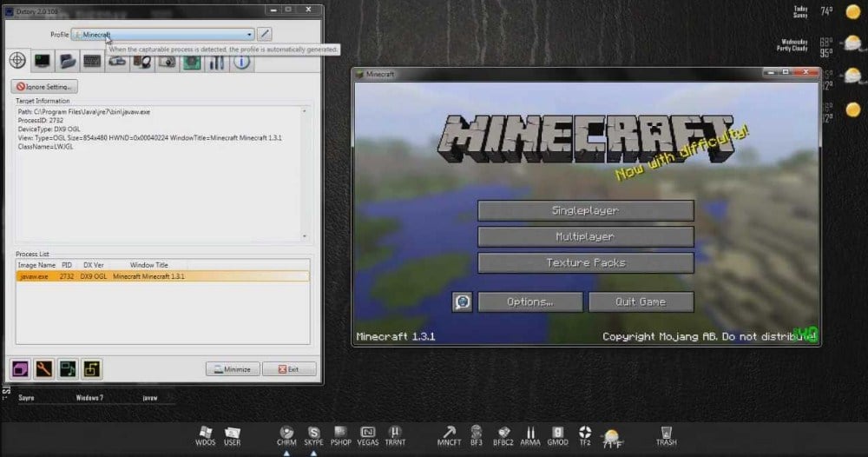
Task: Click the PID column header
Action: pos(67,265)
